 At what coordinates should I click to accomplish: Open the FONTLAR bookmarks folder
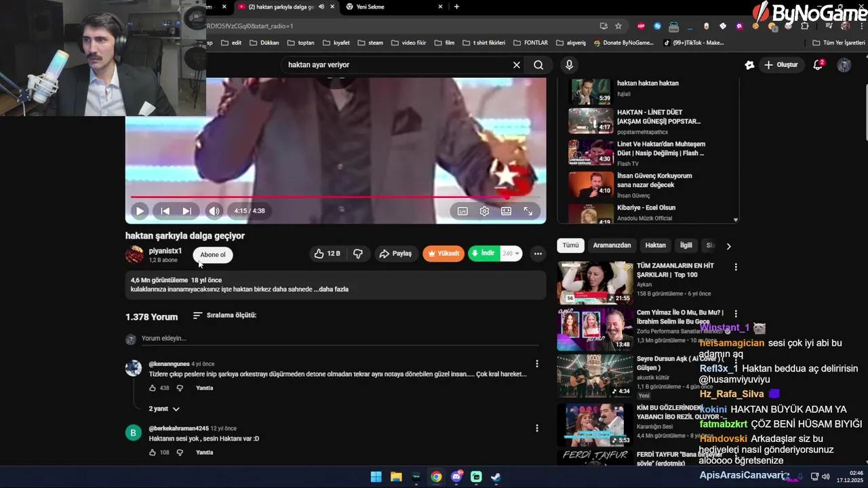tap(531, 43)
